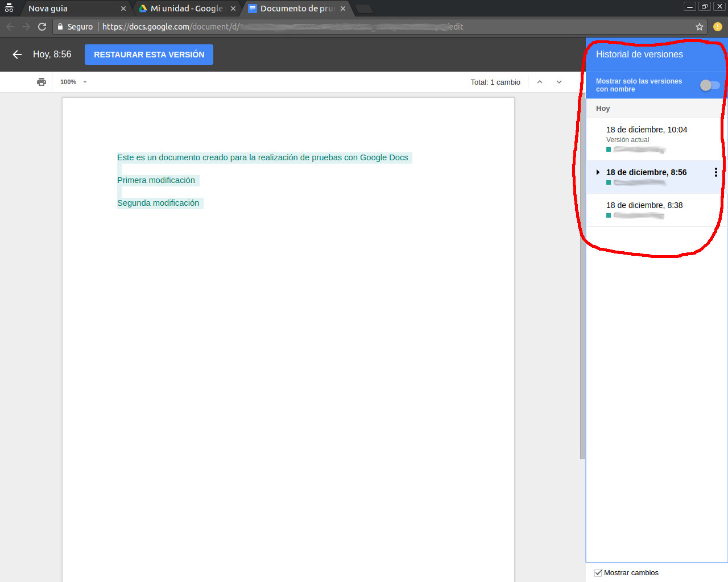
Task: Open the 100% zoom dropdown
Action: [x=73, y=82]
